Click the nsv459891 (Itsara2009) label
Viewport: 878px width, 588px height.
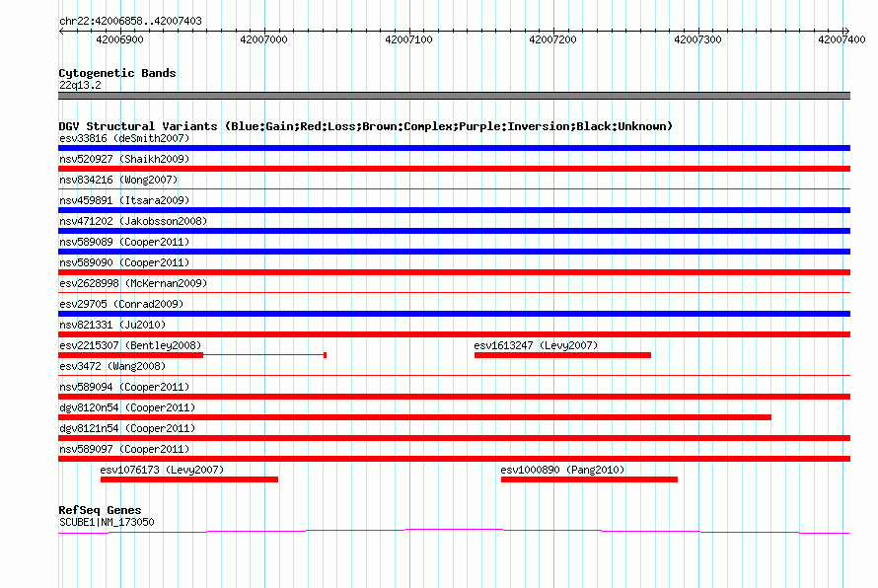pos(124,200)
